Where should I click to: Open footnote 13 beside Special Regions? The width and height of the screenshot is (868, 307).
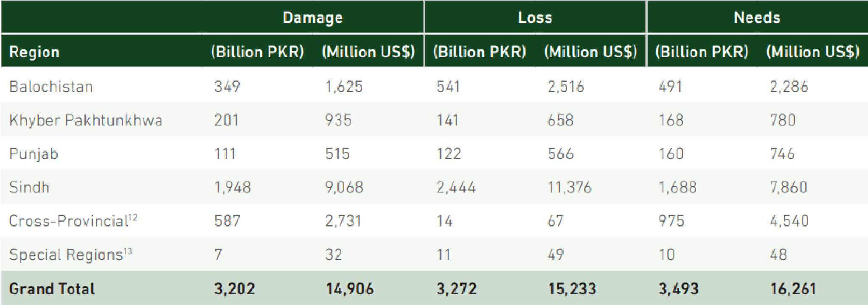pyautogui.click(x=128, y=251)
